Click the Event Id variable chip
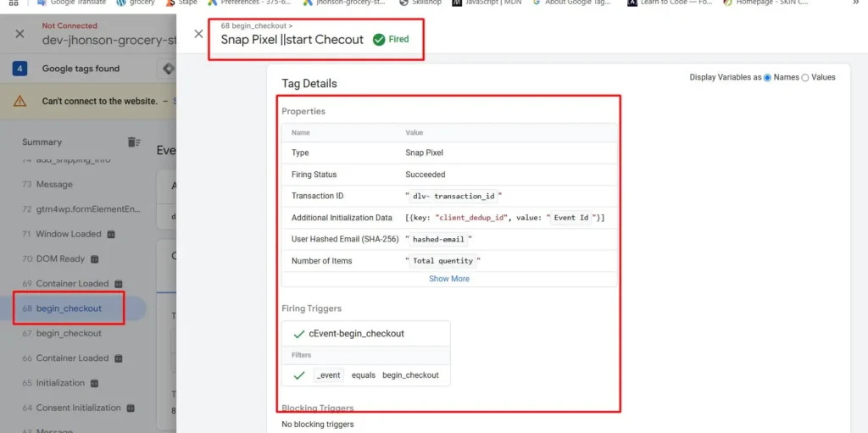This screenshot has height=433, width=868. 571,218
